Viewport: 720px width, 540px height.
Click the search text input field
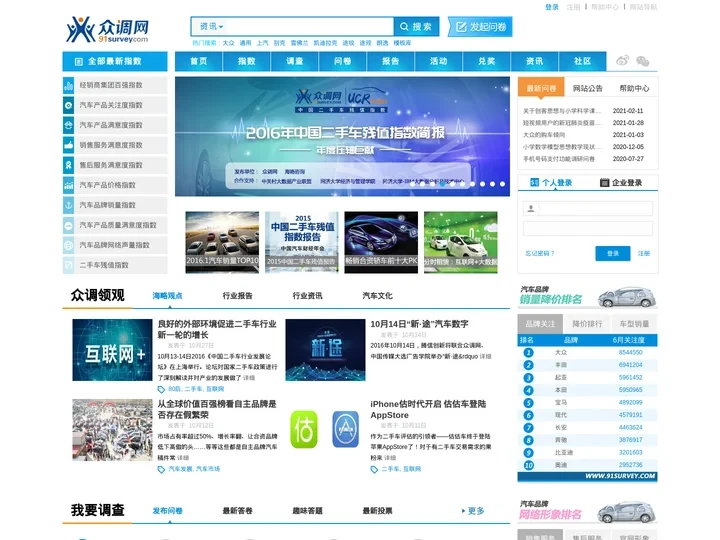click(x=309, y=27)
